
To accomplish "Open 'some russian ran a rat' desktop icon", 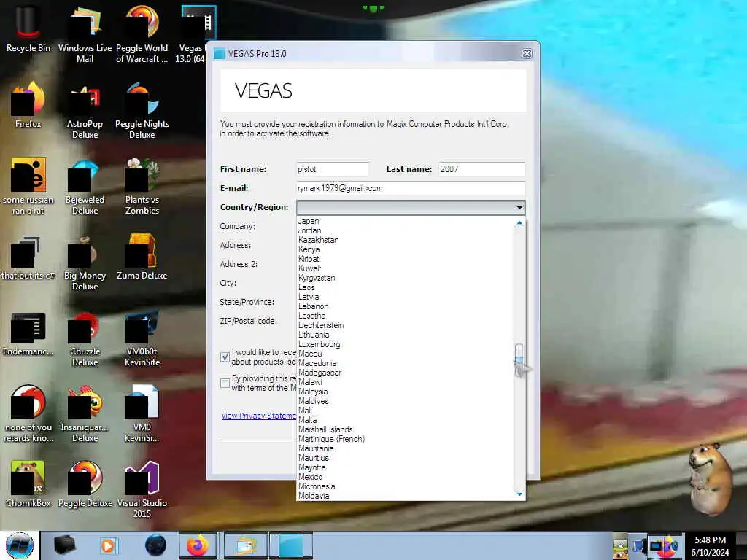I will tap(28, 186).
